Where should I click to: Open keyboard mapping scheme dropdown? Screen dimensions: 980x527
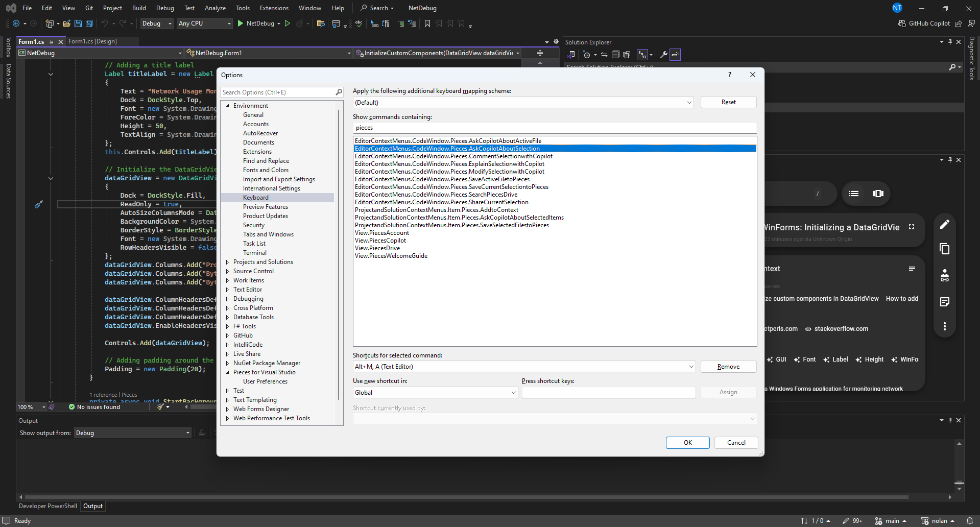(689, 103)
